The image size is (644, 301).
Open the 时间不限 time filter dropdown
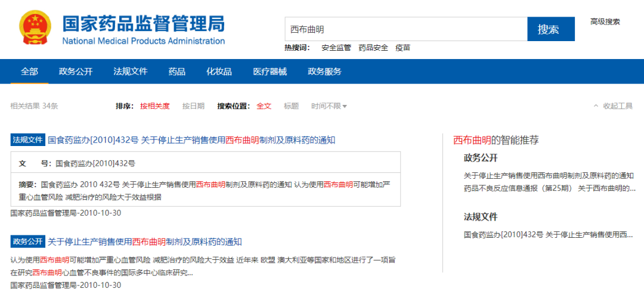point(329,106)
